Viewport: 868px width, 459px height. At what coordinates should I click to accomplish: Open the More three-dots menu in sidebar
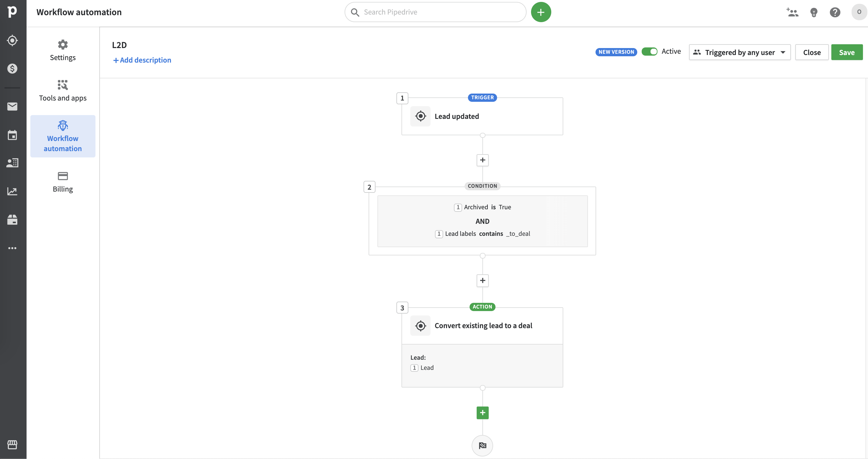point(12,248)
